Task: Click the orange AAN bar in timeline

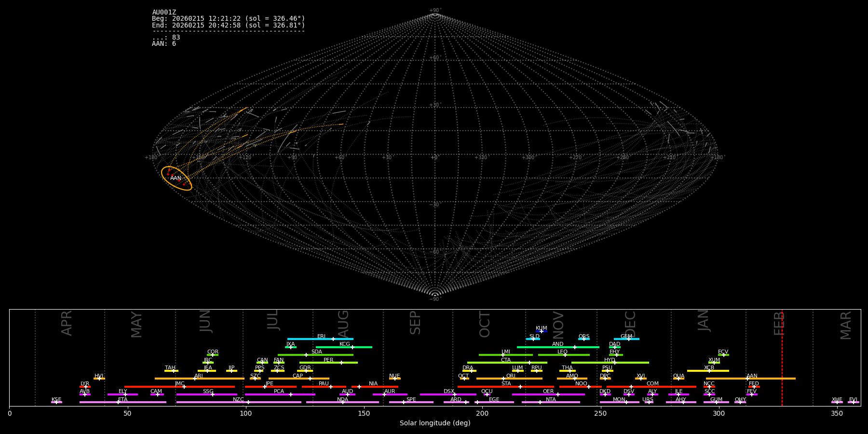Action: pyautogui.click(x=751, y=379)
